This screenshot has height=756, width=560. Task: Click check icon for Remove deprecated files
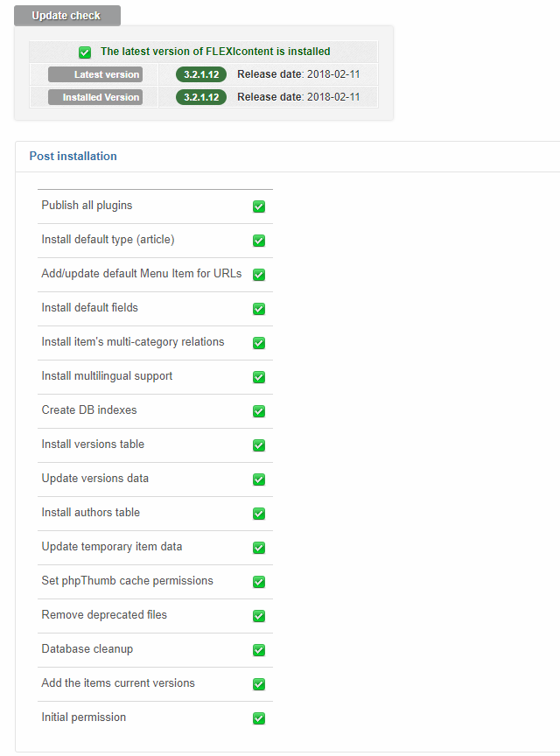259,616
